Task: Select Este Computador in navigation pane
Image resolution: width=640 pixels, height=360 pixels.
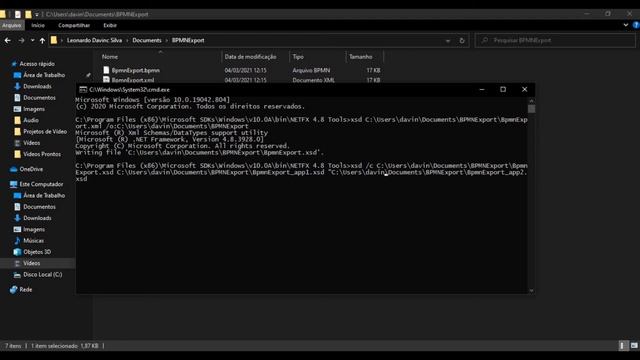Action: tap(41, 184)
